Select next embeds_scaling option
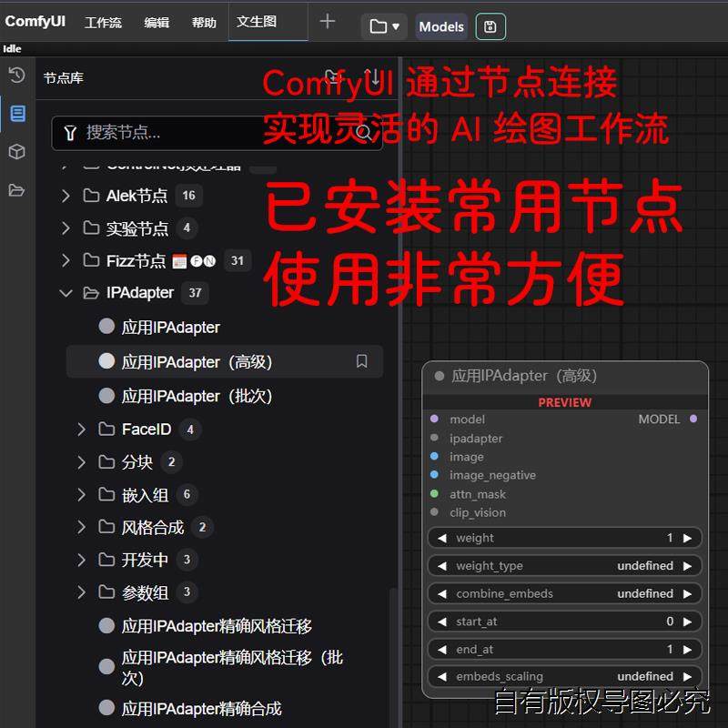The height and width of the screenshot is (728, 728). (688, 677)
